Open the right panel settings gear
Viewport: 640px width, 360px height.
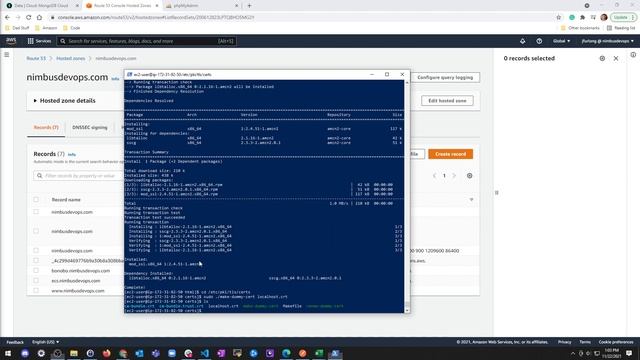(x=602, y=58)
